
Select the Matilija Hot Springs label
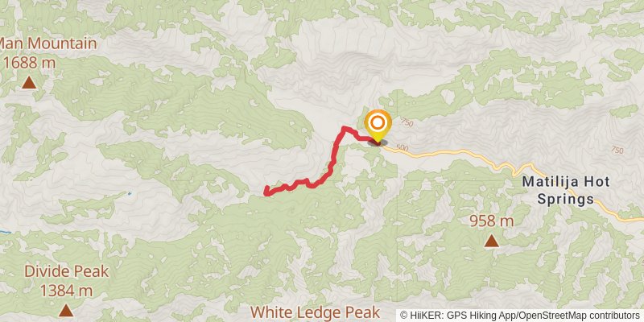click(x=566, y=191)
